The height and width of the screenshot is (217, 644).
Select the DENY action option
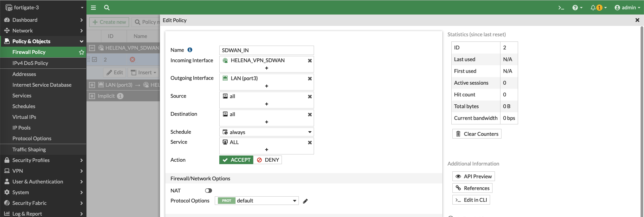coord(268,160)
